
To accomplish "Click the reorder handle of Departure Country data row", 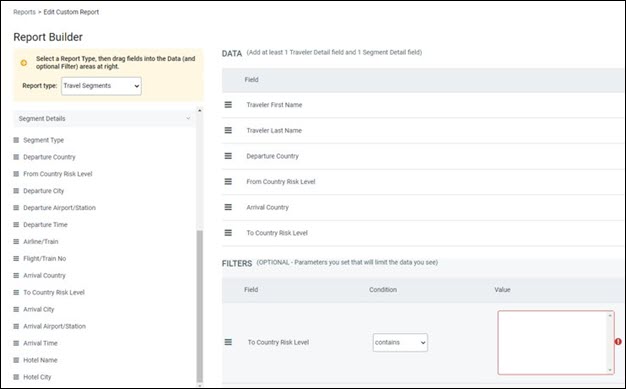I will tap(228, 156).
